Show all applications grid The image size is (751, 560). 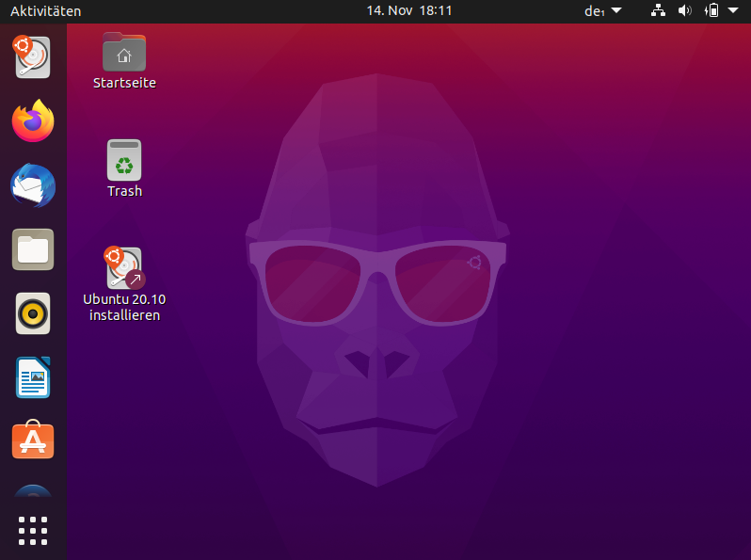point(33,530)
